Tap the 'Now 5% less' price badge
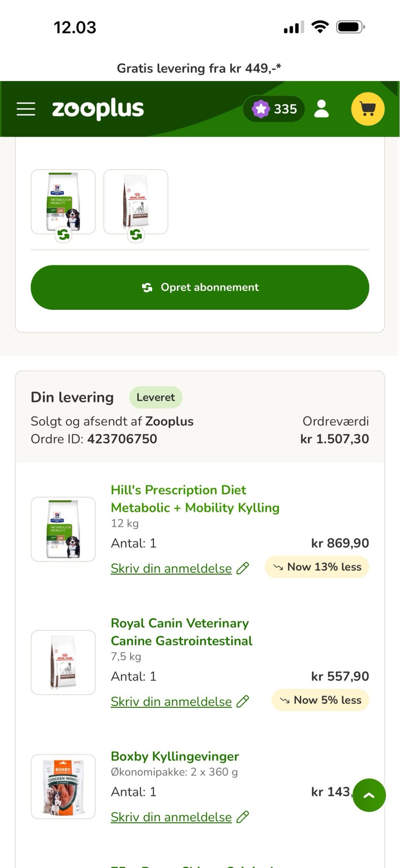The image size is (400, 868). click(320, 700)
